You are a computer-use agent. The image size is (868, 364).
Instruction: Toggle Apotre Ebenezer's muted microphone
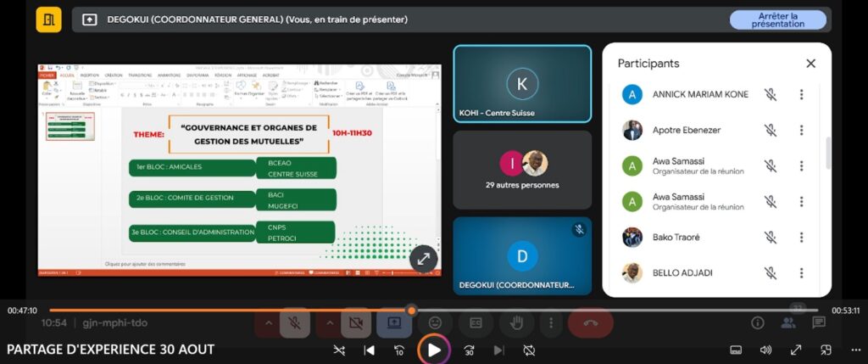pyautogui.click(x=770, y=130)
